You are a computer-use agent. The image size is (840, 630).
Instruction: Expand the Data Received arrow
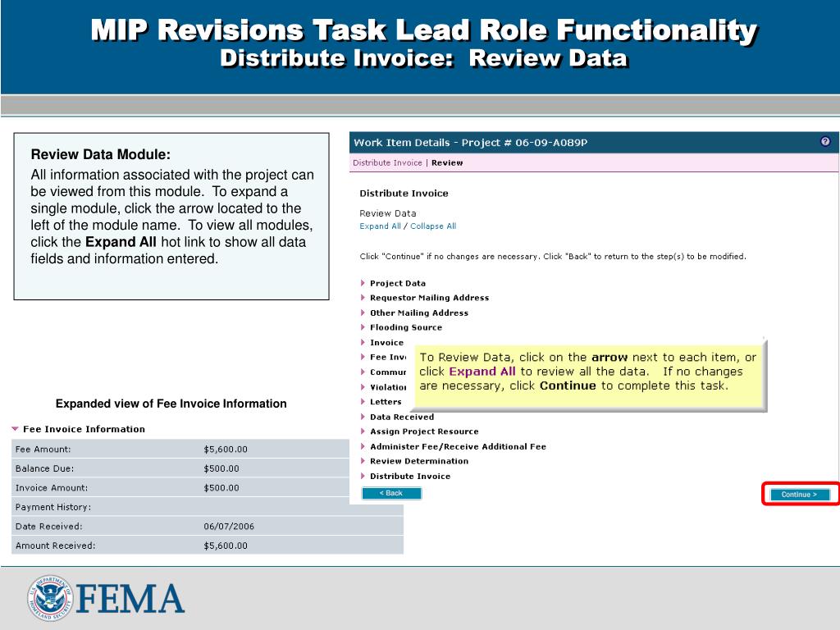click(363, 416)
